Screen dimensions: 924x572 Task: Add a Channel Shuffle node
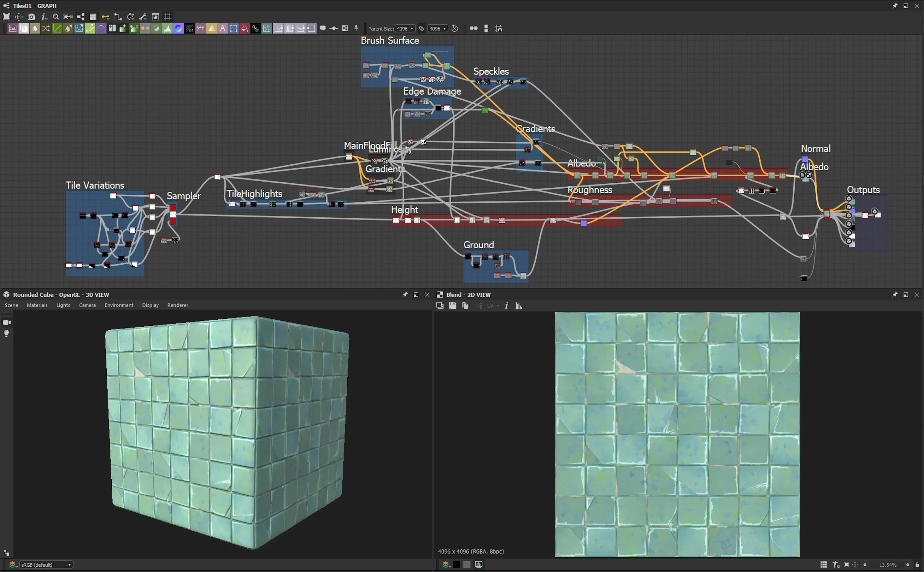[46, 28]
